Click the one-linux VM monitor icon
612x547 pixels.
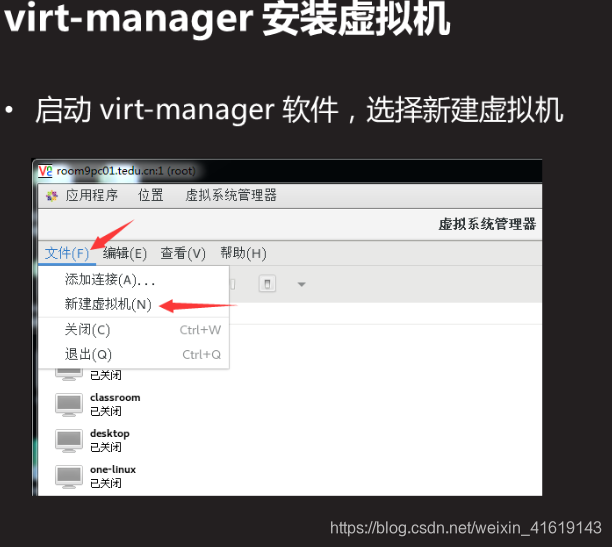point(69,476)
